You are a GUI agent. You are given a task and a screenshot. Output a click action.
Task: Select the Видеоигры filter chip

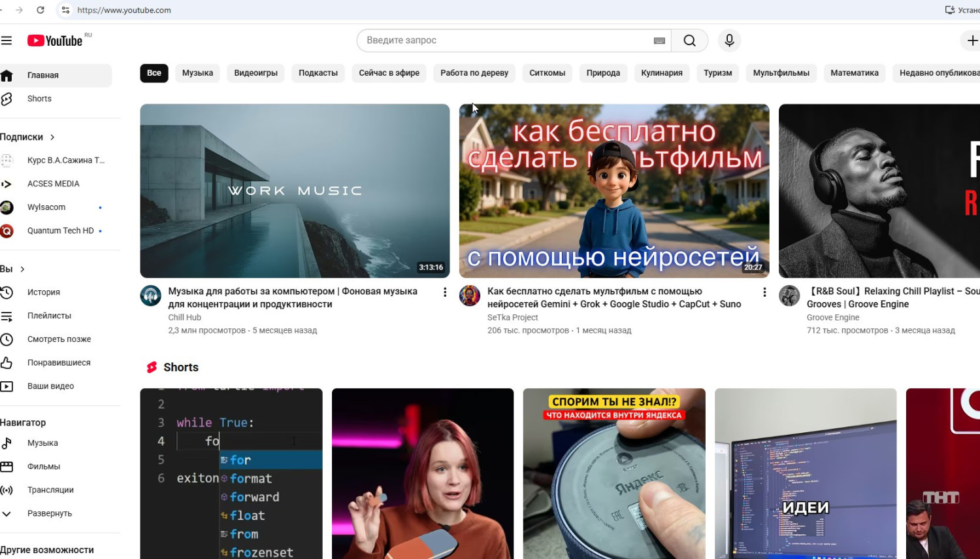(255, 73)
